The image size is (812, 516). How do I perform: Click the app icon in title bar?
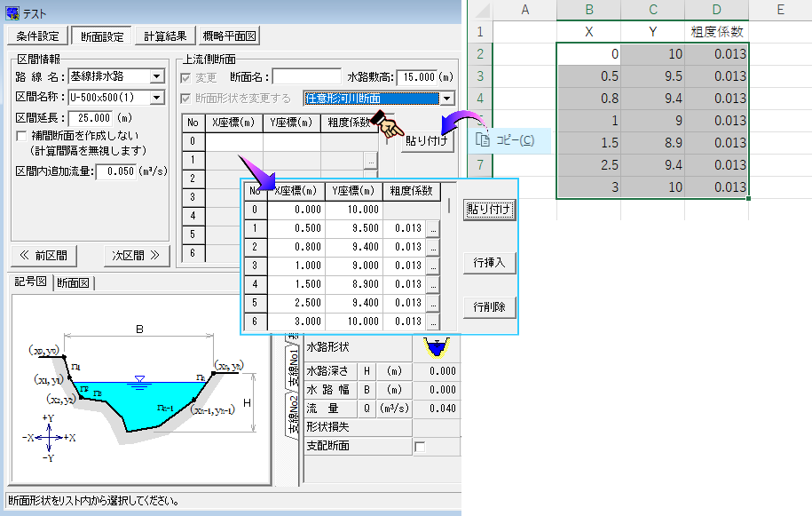coord(12,12)
